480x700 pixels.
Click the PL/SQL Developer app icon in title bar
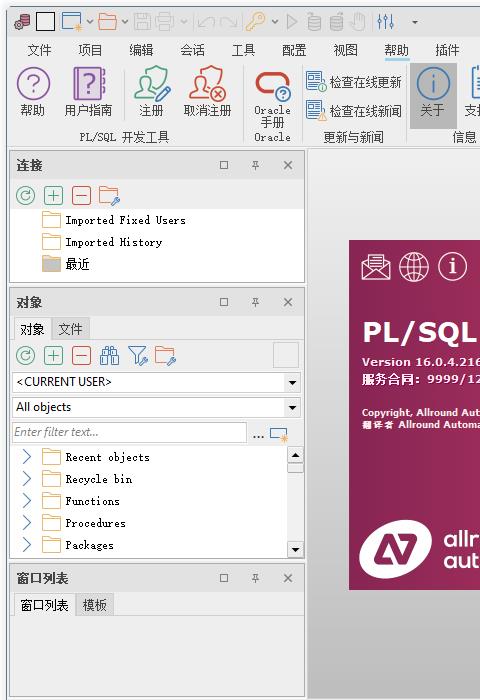tap(22, 21)
